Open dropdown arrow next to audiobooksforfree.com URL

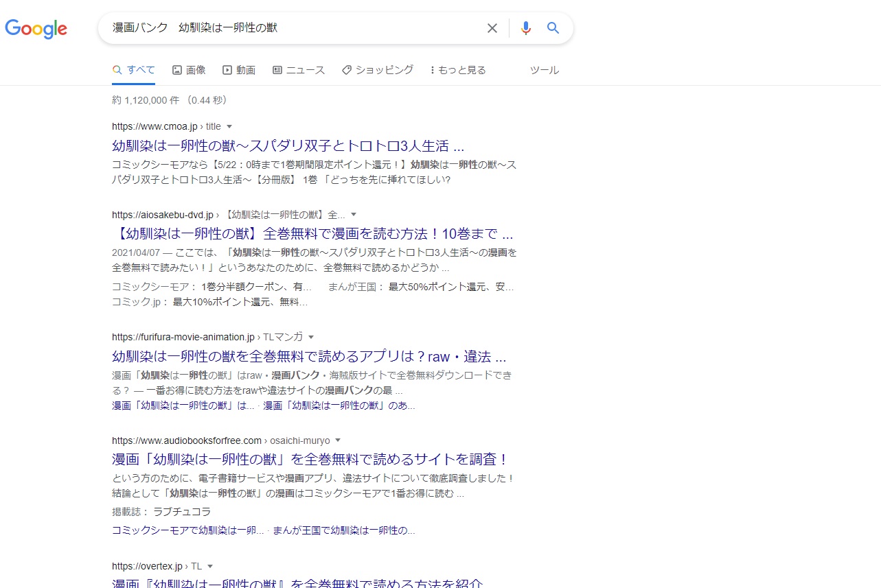tap(338, 440)
